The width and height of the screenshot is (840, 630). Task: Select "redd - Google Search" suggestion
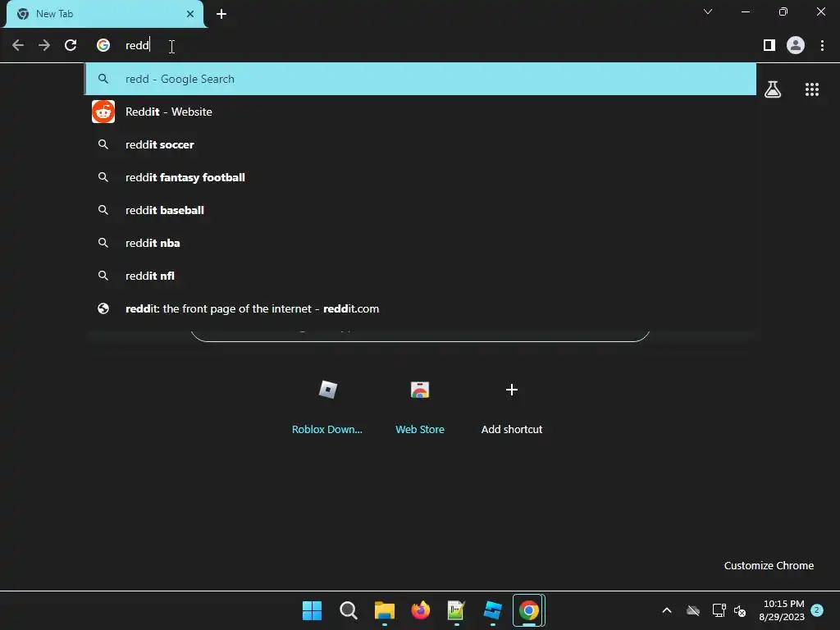420,79
